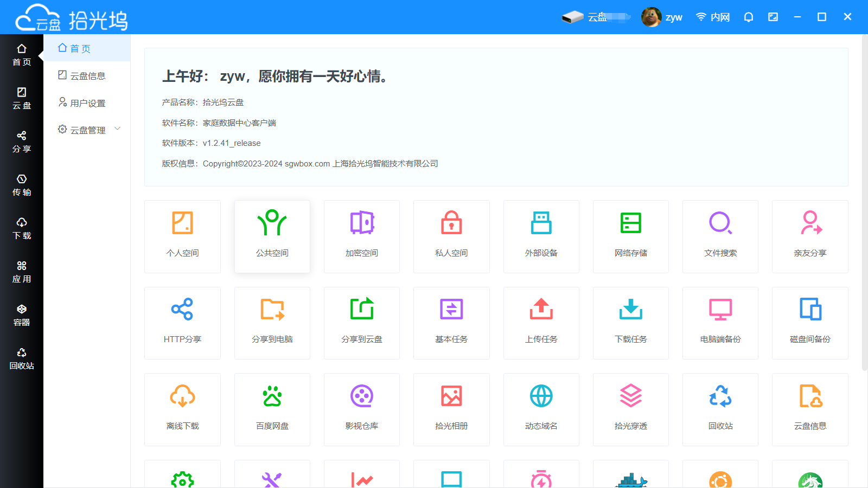The width and height of the screenshot is (868, 488).
Task: Switch to 下载 in the dark sidebar
Action: (x=22, y=229)
